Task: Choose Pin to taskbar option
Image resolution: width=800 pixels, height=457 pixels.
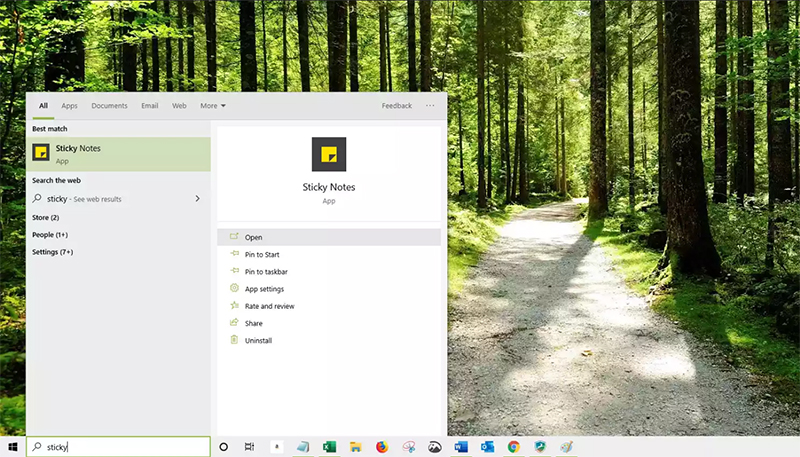Action: coord(266,272)
